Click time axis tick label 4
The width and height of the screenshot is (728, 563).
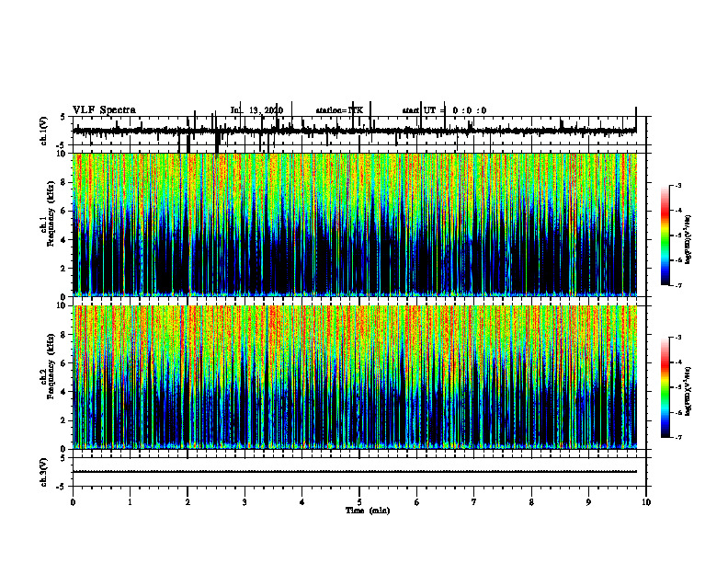[302, 502]
